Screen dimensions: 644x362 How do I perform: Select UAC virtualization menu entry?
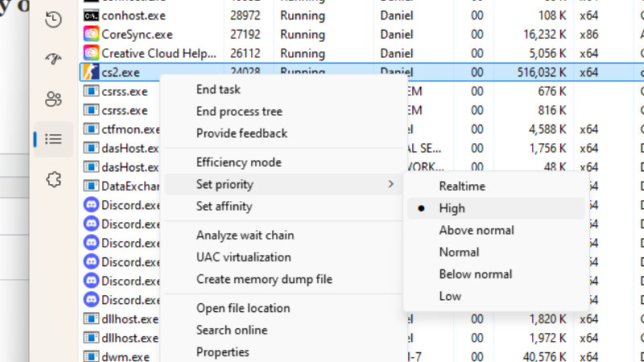point(244,257)
